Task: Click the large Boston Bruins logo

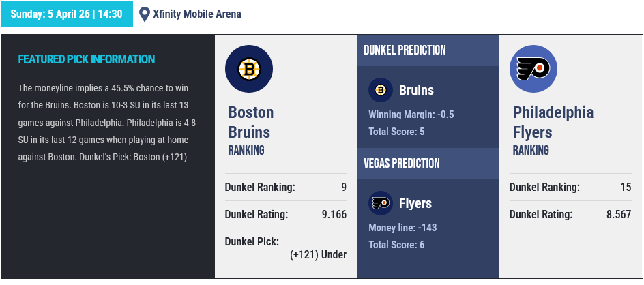Action: pyautogui.click(x=249, y=69)
